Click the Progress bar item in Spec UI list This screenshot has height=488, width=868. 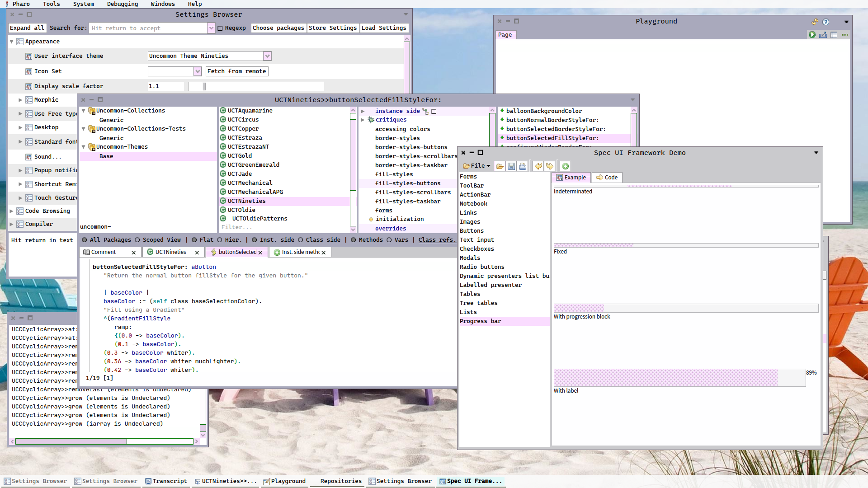[x=480, y=320]
